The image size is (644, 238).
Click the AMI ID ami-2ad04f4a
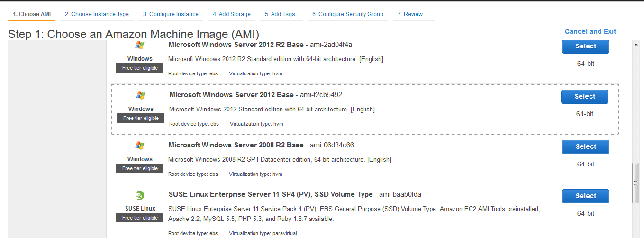pos(331,45)
